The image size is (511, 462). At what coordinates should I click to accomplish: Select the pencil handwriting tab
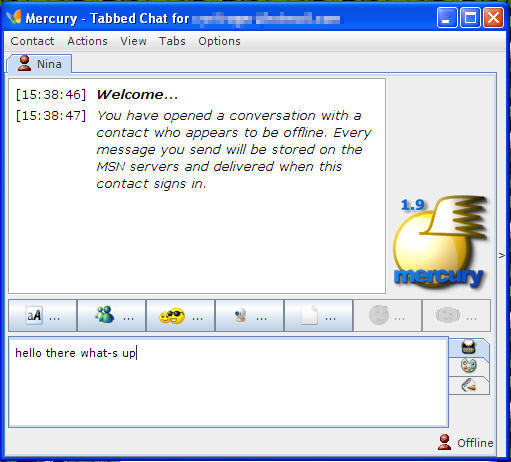point(469,385)
